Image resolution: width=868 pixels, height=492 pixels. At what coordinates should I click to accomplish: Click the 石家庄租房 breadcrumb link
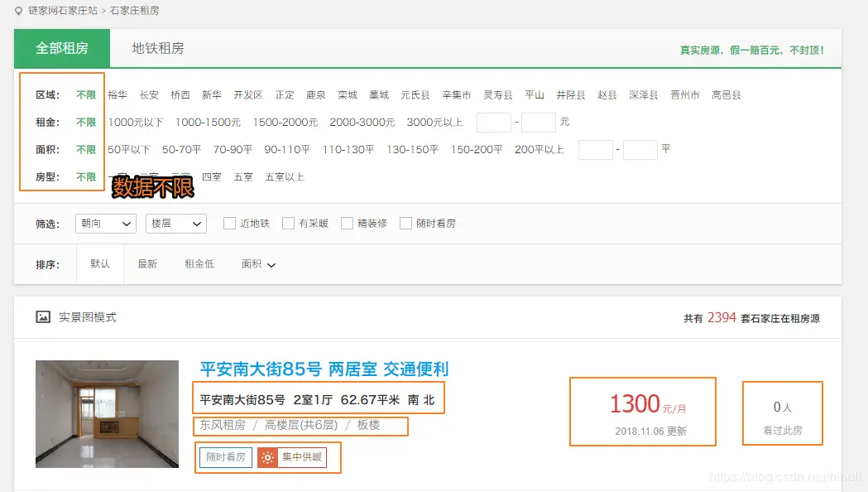(135, 10)
